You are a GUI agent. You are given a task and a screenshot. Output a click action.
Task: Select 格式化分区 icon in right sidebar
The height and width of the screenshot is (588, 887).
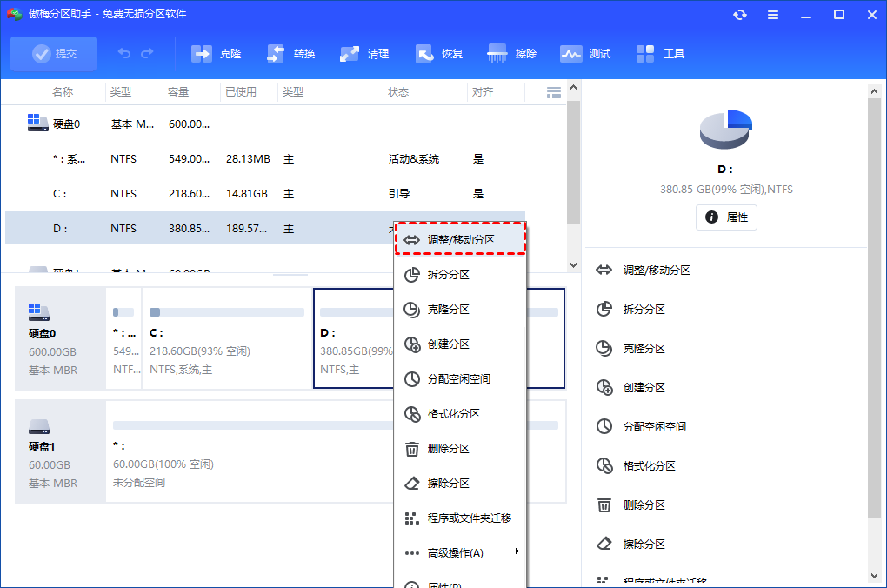(x=604, y=465)
